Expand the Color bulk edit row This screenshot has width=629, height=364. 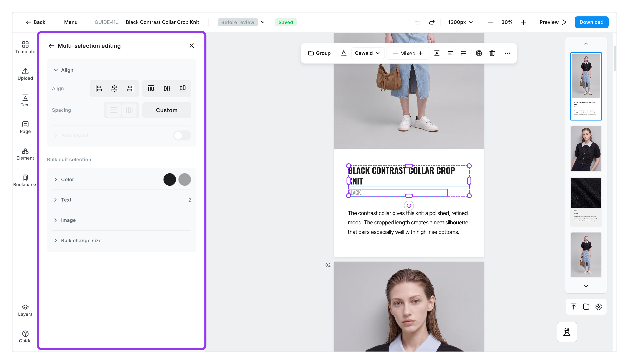click(x=121, y=180)
